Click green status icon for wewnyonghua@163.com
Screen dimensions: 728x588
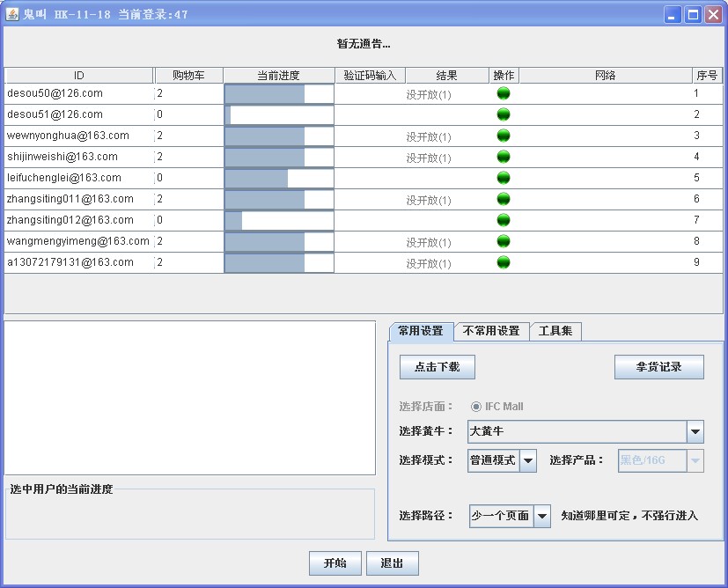[x=504, y=136]
